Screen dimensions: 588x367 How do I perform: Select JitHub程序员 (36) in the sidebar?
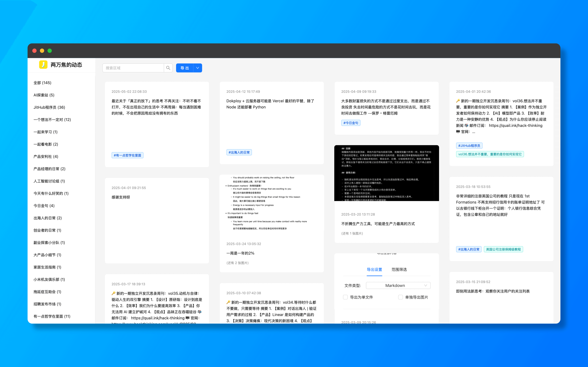click(x=49, y=107)
